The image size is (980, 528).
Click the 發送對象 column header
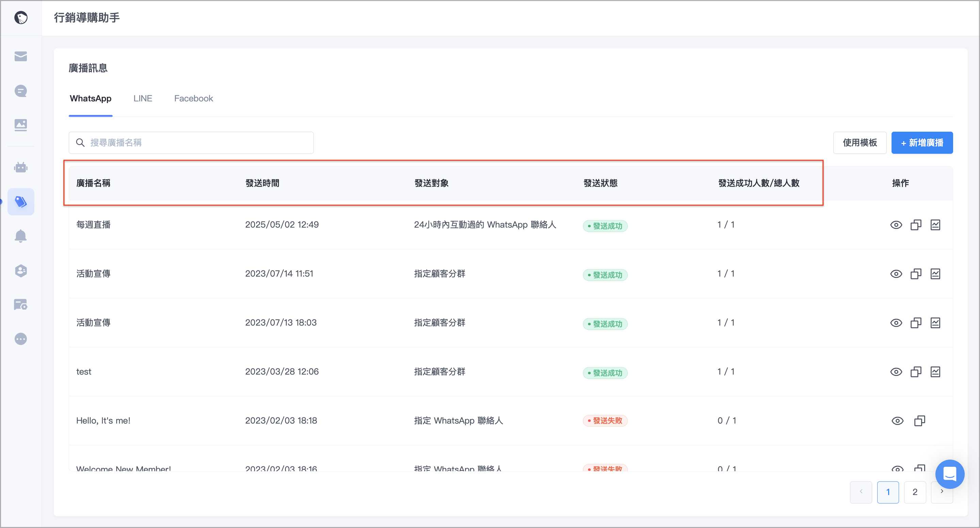(x=431, y=183)
